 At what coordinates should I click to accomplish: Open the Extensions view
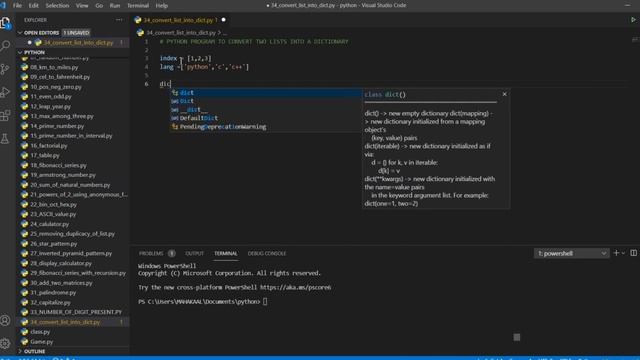point(5,116)
